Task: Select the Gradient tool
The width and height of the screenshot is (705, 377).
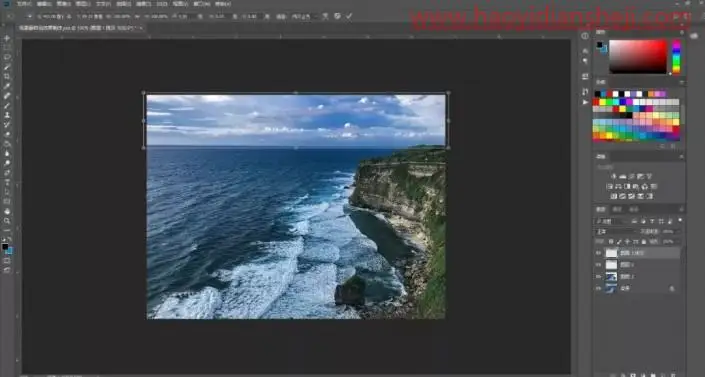Action: pyautogui.click(x=7, y=144)
